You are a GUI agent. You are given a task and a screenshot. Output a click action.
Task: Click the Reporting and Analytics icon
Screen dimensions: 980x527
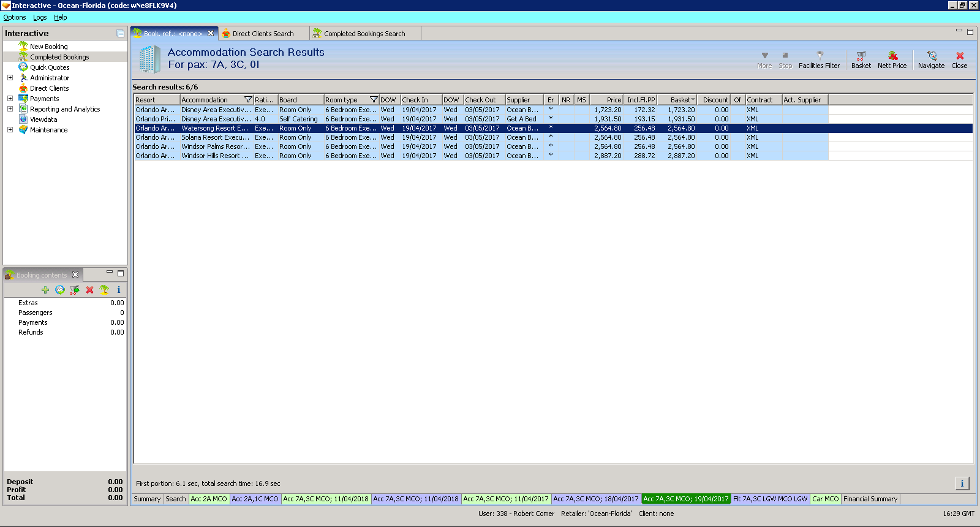pos(23,109)
